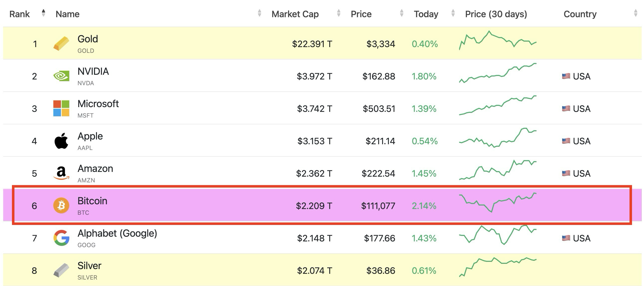
Task: Click the Silver bar icon
Action: (61, 270)
